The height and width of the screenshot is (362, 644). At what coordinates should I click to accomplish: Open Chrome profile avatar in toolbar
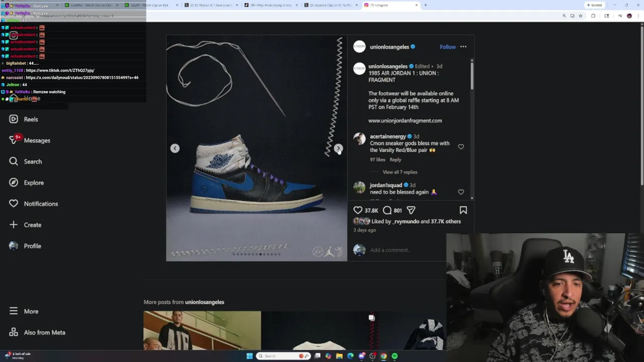click(629, 16)
